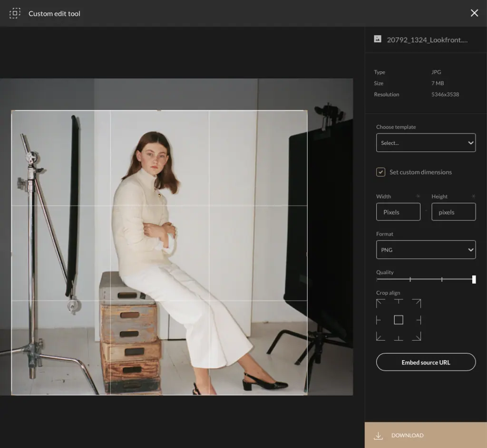Viewport: 487px width, 448px height.
Task: Click the top edge crop handle
Action: (x=159, y=110)
